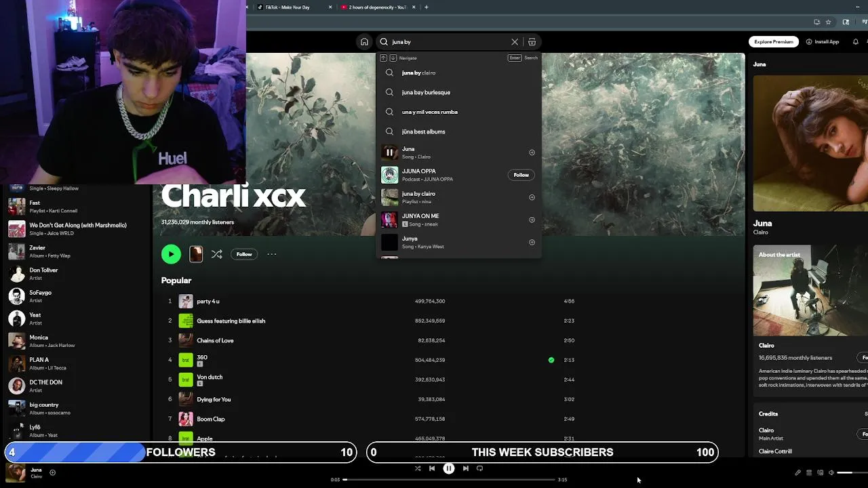Clear the search field text

(515, 42)
